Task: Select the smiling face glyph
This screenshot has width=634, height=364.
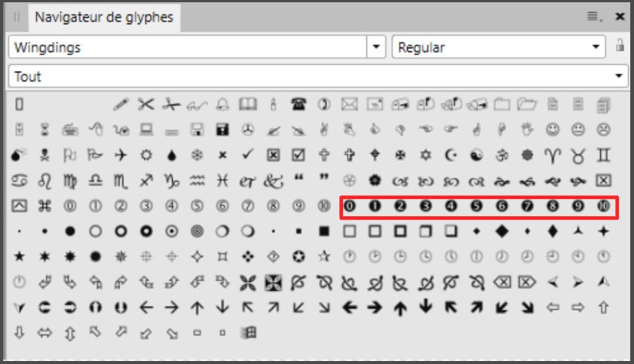Action: click(x=553, y=130)
